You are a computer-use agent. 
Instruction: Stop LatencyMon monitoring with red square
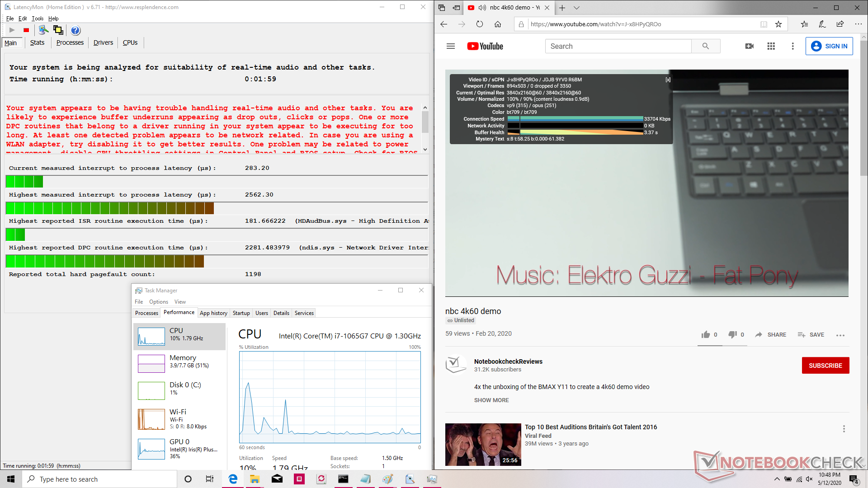point(26,30)
